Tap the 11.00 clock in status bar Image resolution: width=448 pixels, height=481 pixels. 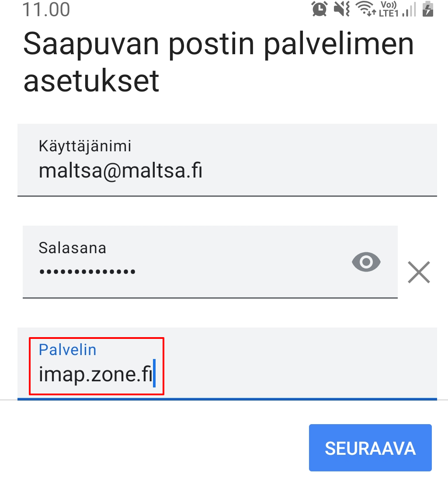point(46,10)
